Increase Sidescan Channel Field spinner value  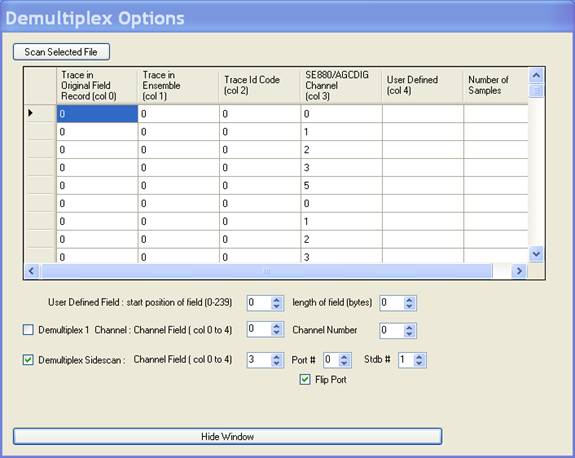(276, 356)
